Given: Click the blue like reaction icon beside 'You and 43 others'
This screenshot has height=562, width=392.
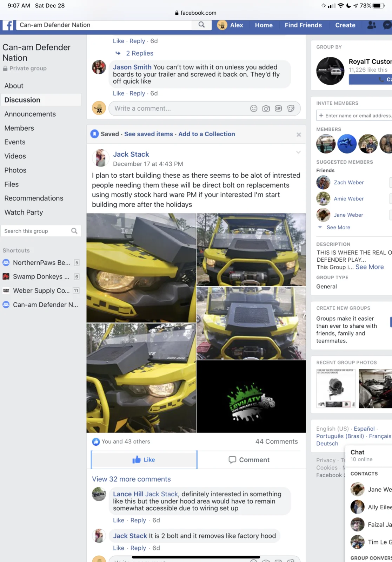Looking at the screenshot, I should tap(96, 442).
